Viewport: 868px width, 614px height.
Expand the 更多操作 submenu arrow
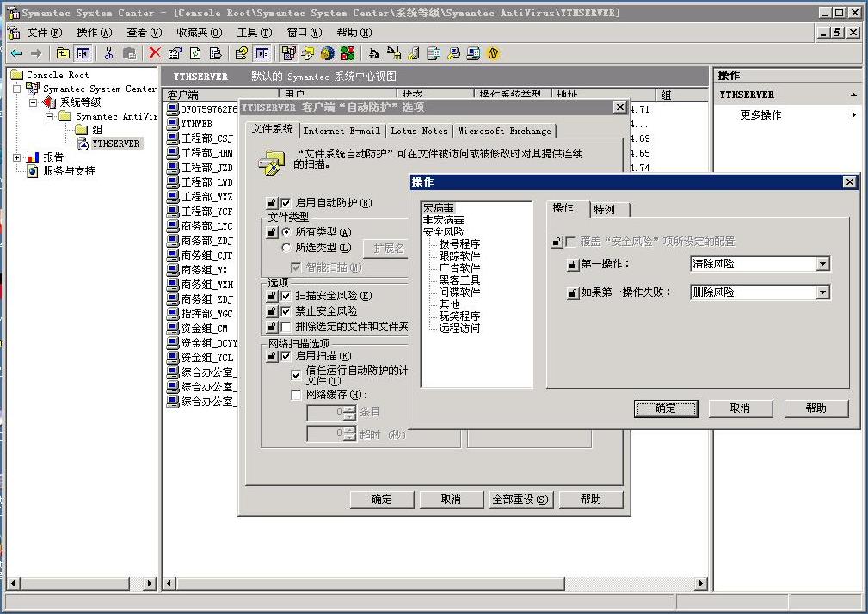(853, 115)
